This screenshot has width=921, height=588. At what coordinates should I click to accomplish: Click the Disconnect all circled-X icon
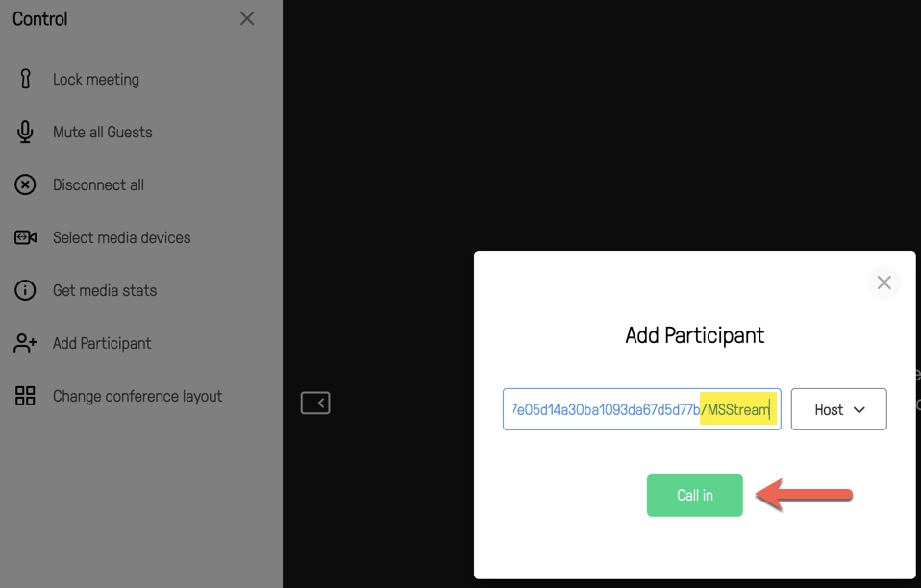pos(25,184)
